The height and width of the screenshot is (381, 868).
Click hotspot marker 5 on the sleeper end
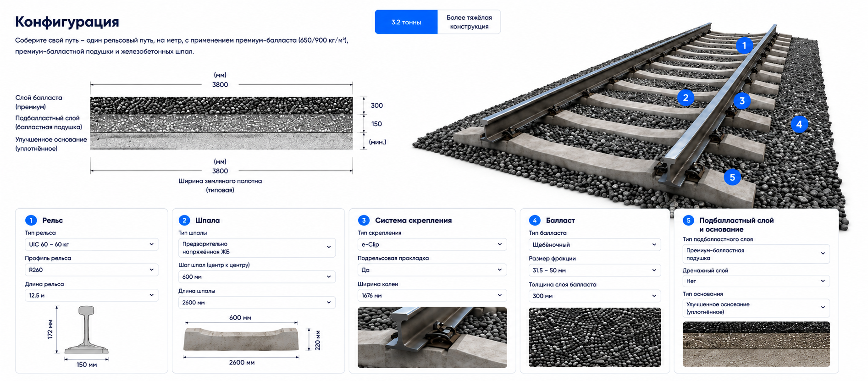click(732, 177)
